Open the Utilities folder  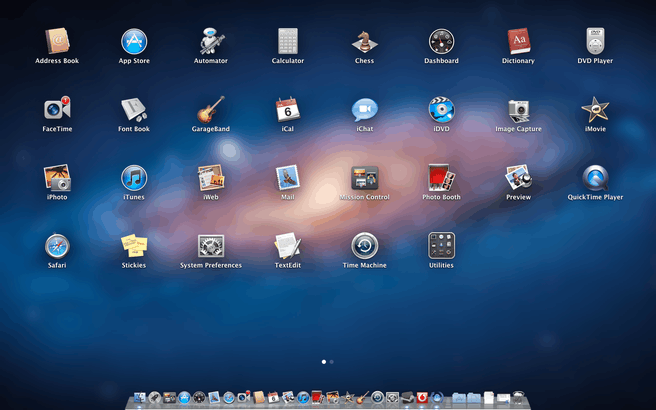pyautogui.click(x=441, y=246)
